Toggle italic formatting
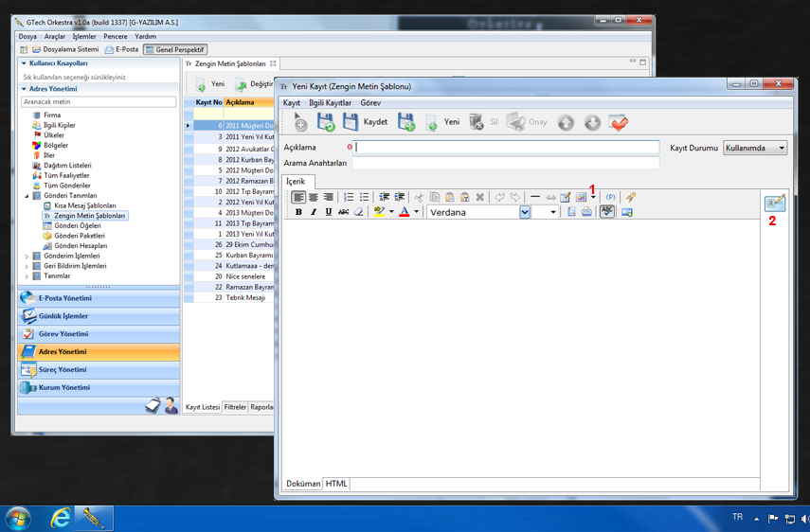The image size is (810, 532). [313, 212]
